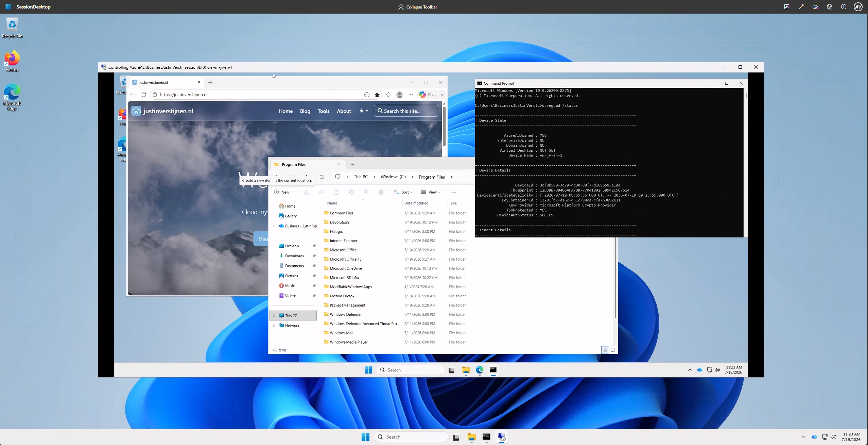Open the New item dropdown in Explorer
Viewport: 868px width, 445px height.
[x=283, y=192]
